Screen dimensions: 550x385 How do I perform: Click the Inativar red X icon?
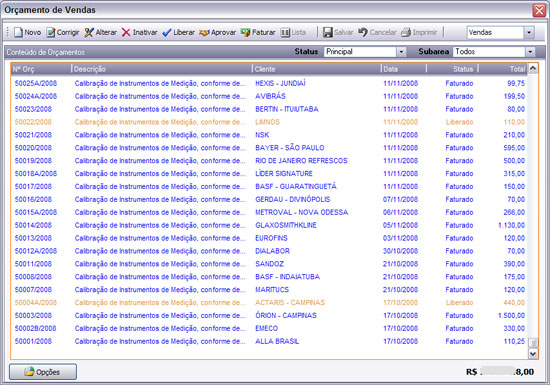point(126,32)
